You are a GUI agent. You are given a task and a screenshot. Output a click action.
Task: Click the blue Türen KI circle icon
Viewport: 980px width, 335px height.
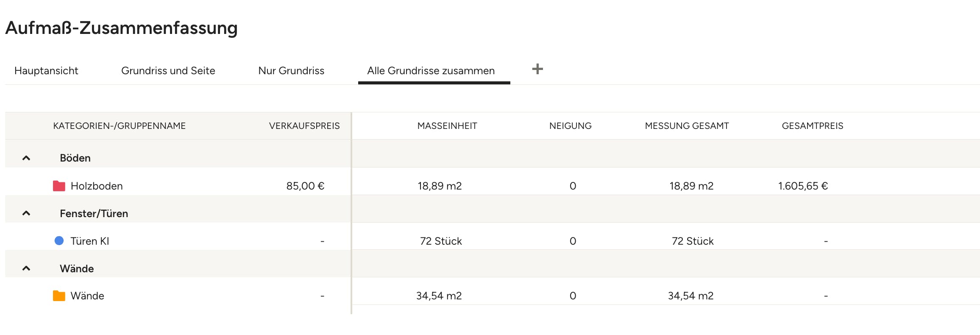tap(59, 241)
